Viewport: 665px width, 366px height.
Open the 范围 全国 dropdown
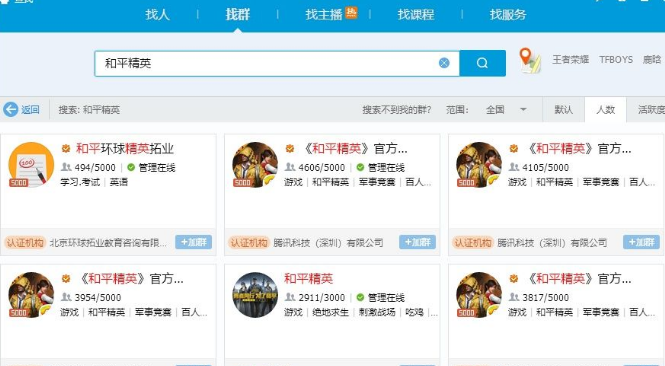[506, 110]
